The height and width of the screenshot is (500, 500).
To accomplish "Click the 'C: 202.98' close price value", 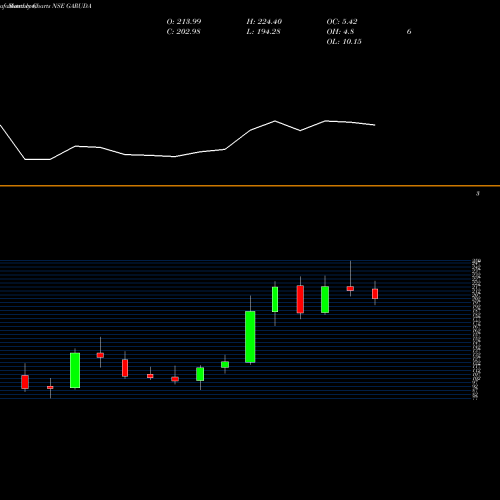I will point(183,32).
